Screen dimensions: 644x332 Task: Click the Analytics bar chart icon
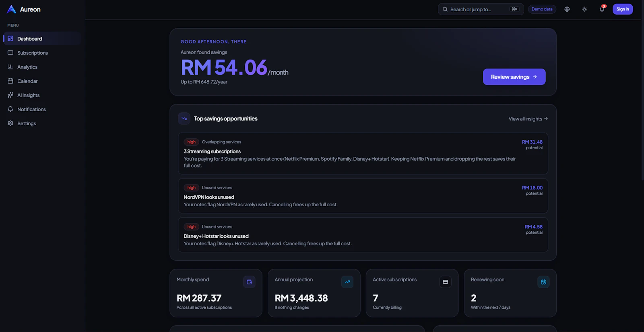[10, 67]
